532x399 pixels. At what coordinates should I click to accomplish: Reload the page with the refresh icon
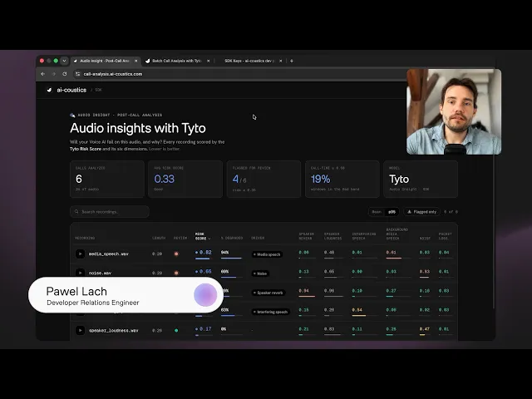point(65,74)
